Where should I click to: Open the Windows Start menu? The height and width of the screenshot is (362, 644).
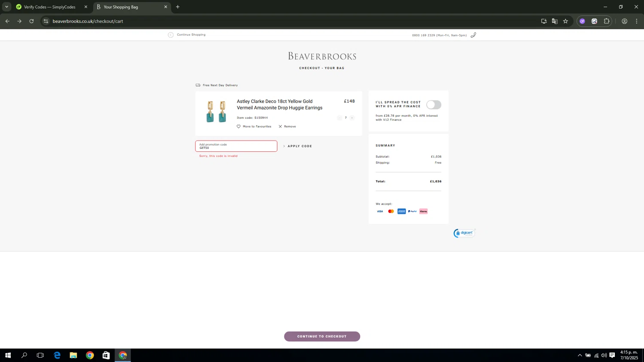tap(8, 355)
